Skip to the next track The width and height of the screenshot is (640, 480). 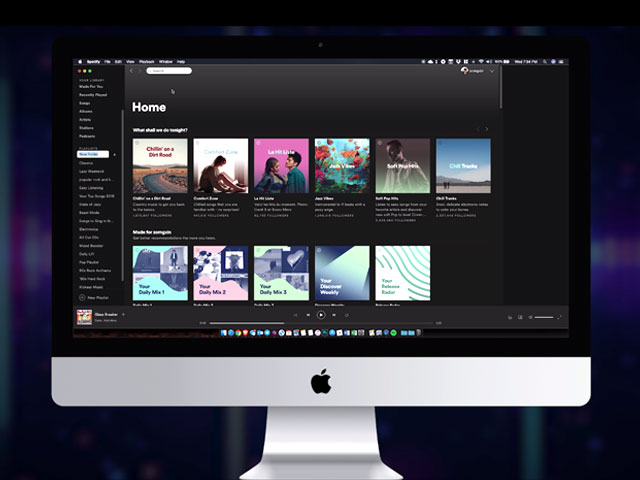pos(334,315)
